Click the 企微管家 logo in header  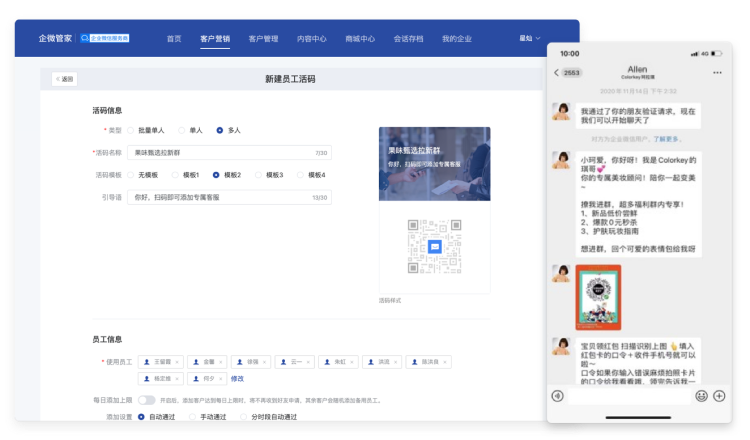tap(55, 39)
